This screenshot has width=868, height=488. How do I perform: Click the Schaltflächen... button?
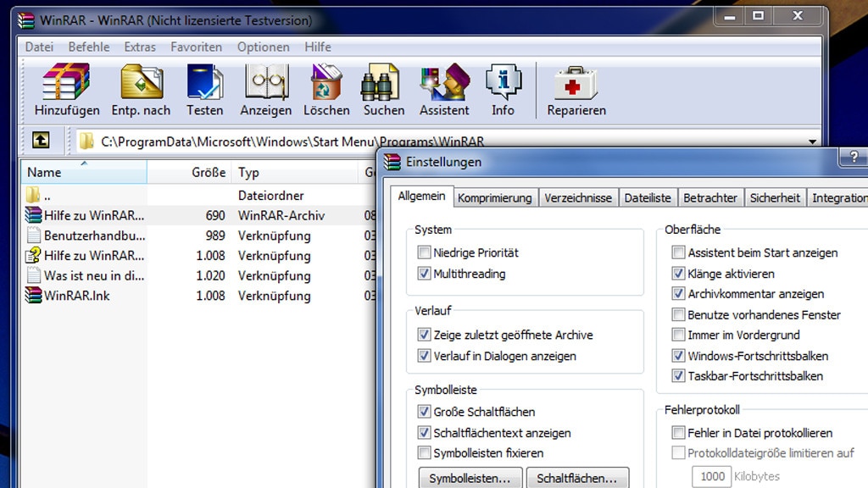(576, 478)
